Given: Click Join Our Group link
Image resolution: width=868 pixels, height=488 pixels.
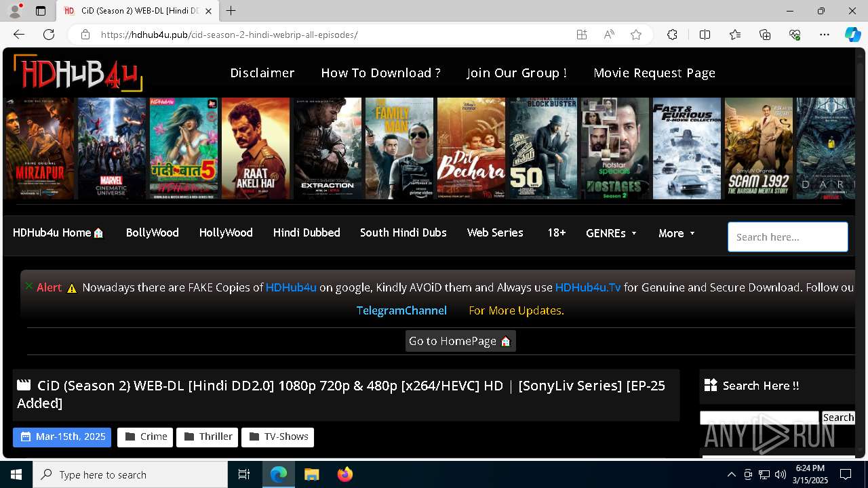Looking at the screenshot, I should 517,73.
